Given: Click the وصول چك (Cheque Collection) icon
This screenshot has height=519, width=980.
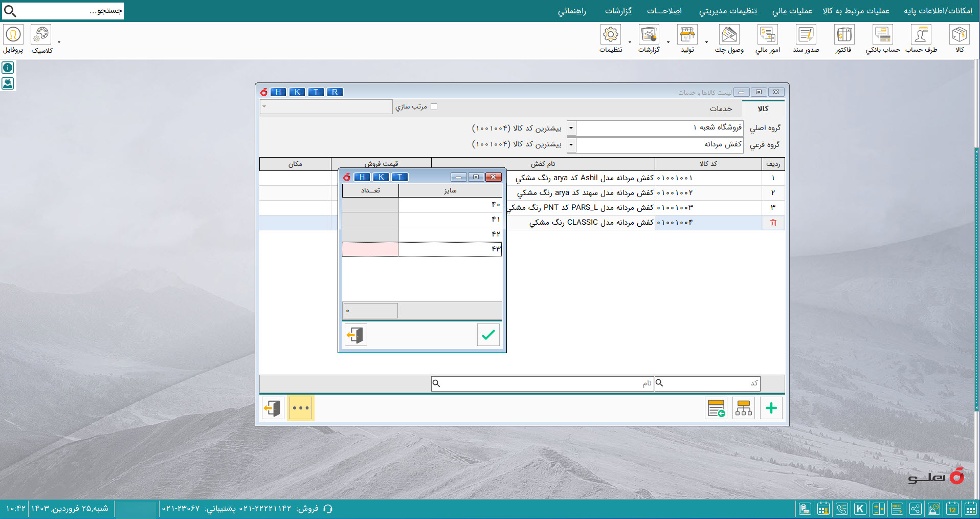Looking at the screenshot, I should coord(729,39).
